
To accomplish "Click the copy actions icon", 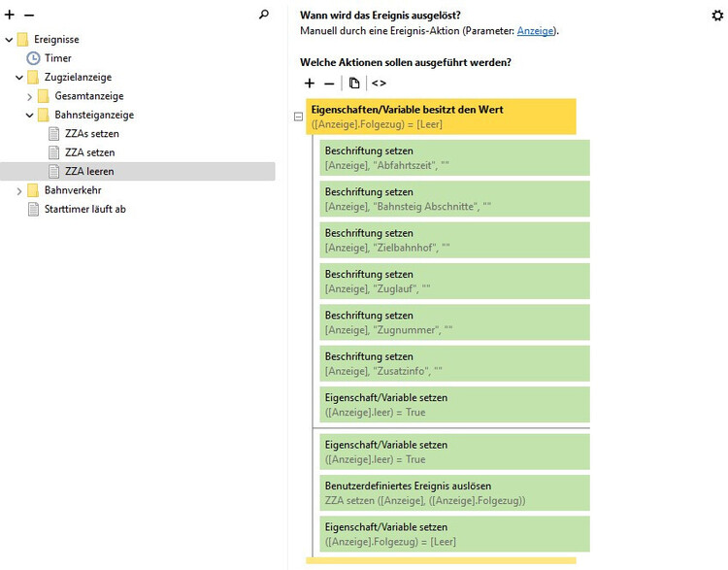I will pos(354,84).
